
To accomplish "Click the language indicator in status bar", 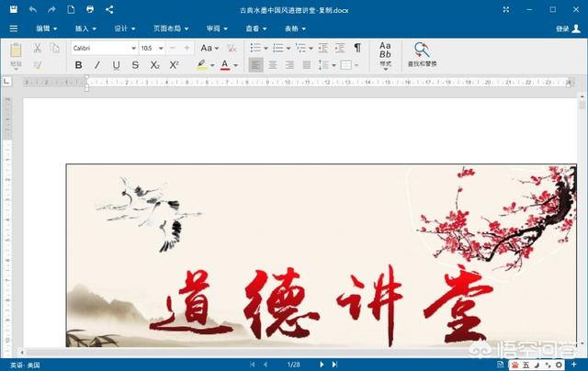I will [x=25, y=365].
